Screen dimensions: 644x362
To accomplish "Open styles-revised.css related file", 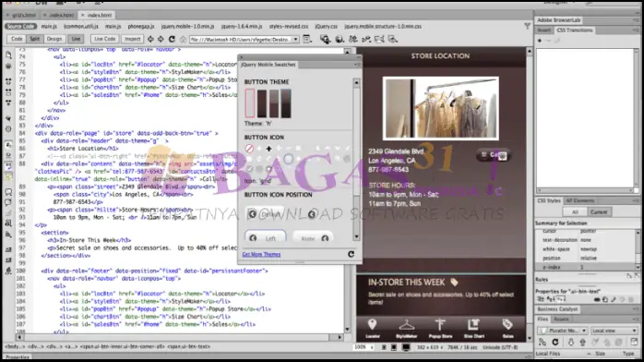I will (289, 26).
